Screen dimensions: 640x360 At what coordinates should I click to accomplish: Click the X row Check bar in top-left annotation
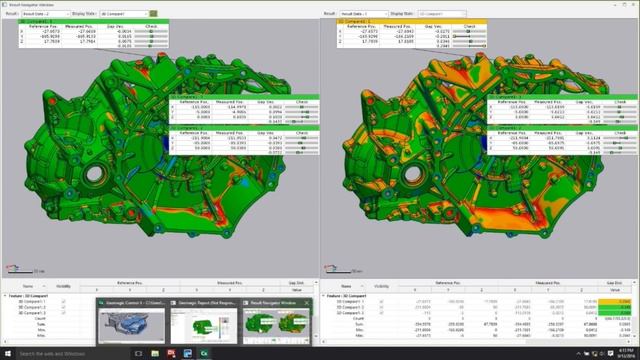[x=151, y=31]
